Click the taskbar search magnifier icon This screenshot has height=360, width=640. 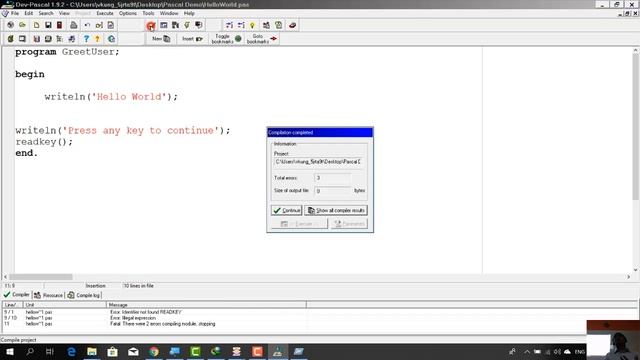[x=30, y=351]
